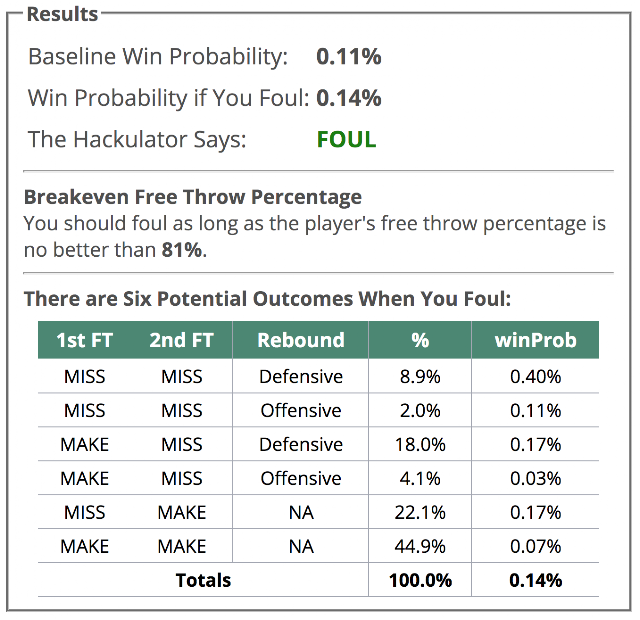Viewport: 640px width, 620px height.
Task: Click the Six Potential Outcomes heading
Action: [x=267, y=299]
